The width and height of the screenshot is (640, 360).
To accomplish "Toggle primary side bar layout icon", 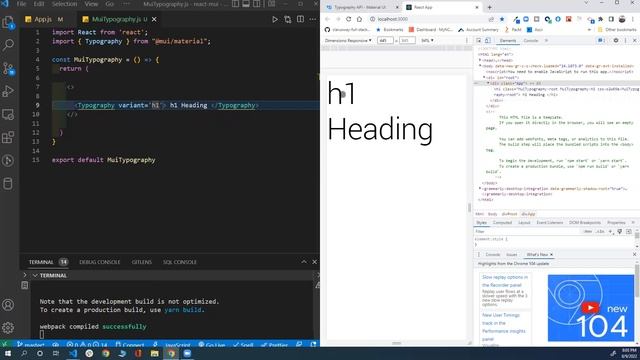I will [x=236, y=4].
